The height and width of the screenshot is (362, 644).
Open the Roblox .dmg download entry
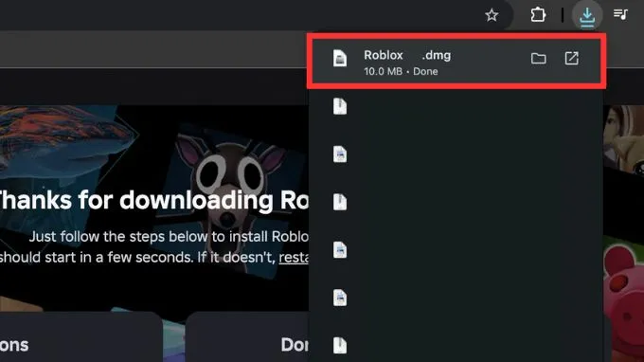pos(456,62)
